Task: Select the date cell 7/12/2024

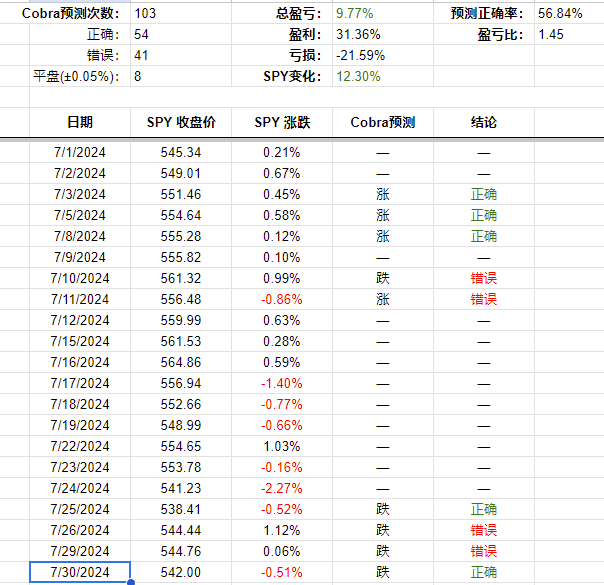Action: click(x=80, y=320)
